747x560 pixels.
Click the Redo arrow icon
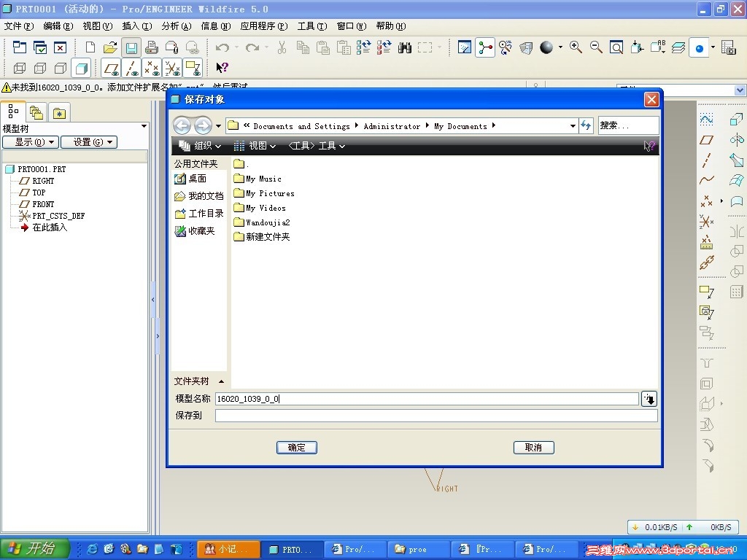click(252, 47)
